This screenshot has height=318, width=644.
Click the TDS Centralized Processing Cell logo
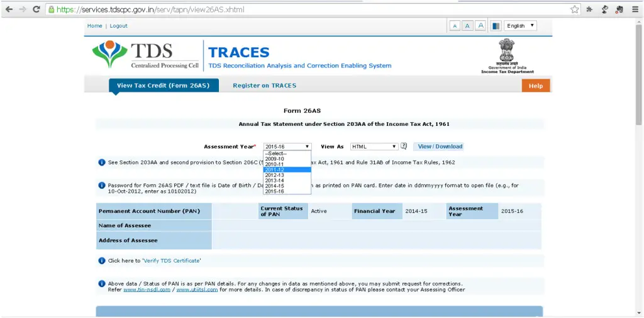coord(145,54)
